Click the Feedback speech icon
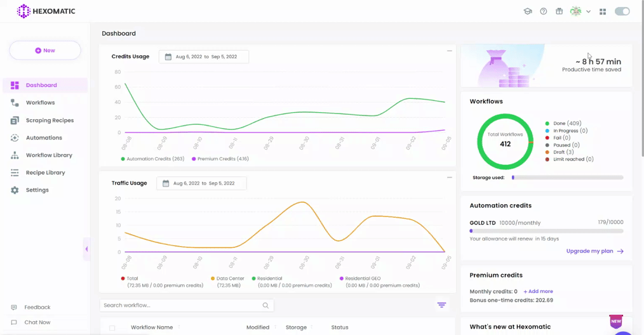Viewport: 644px width, 335px height. 14,307
